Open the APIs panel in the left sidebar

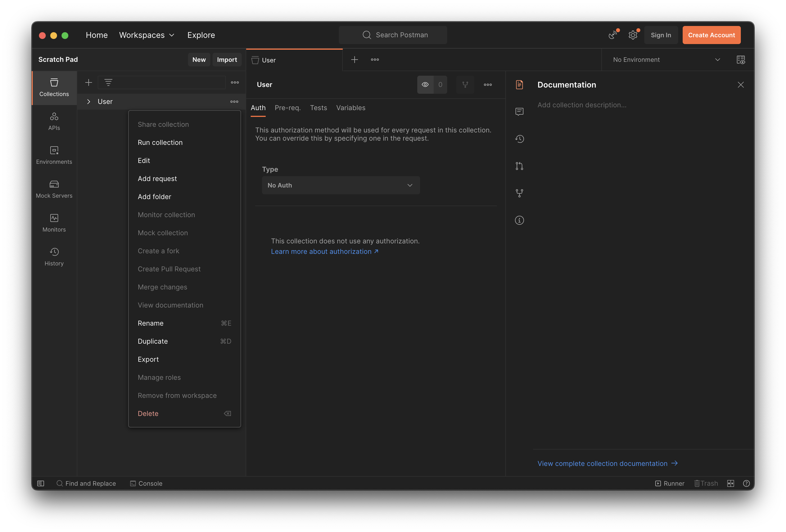54,121
